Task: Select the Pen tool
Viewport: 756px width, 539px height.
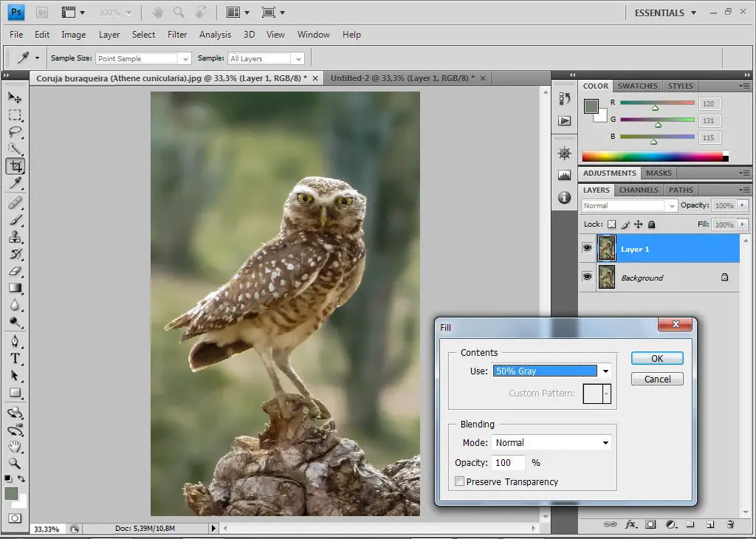Action: point(15,341)
